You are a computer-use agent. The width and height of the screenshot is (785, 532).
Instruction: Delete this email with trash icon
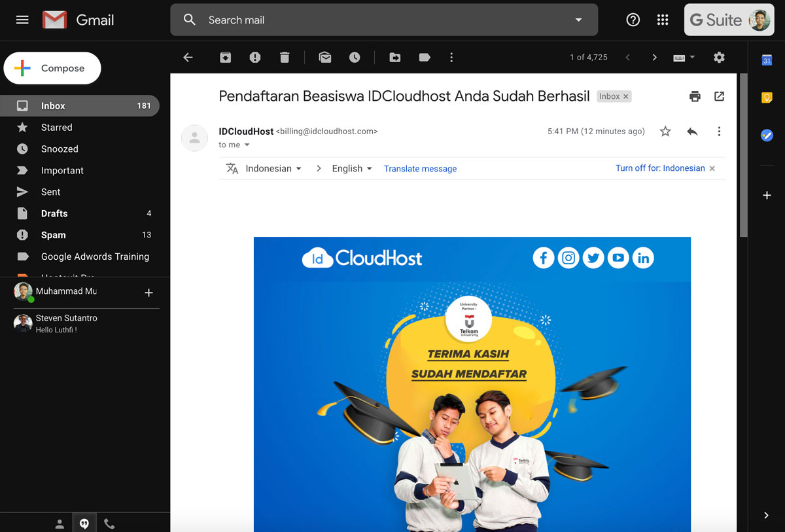click(x=285, y=58)
